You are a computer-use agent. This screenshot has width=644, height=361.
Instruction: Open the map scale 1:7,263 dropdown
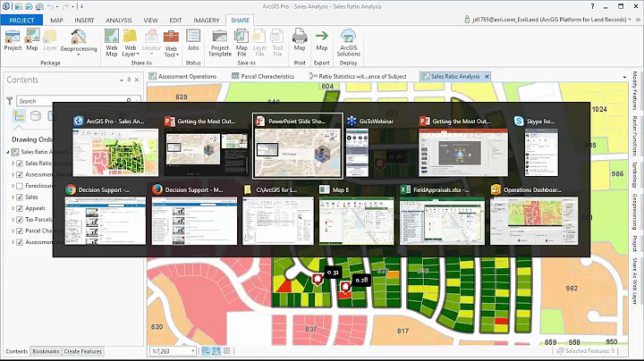coord(192,351)
